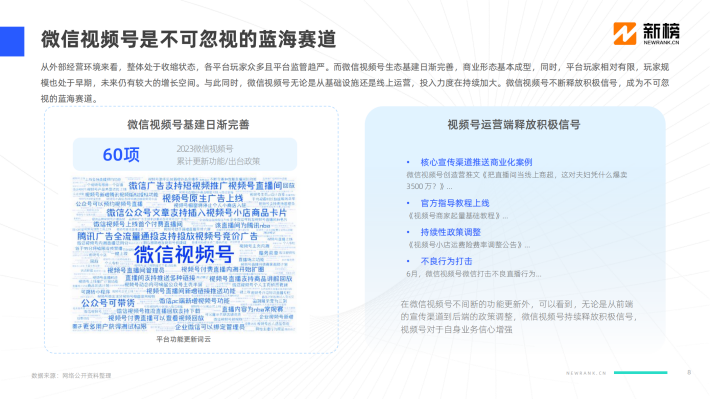Image resolution: width=710 pixels, height=399 pixels.
Task: Click bullet 持续性政策调整
Action: 451,232
